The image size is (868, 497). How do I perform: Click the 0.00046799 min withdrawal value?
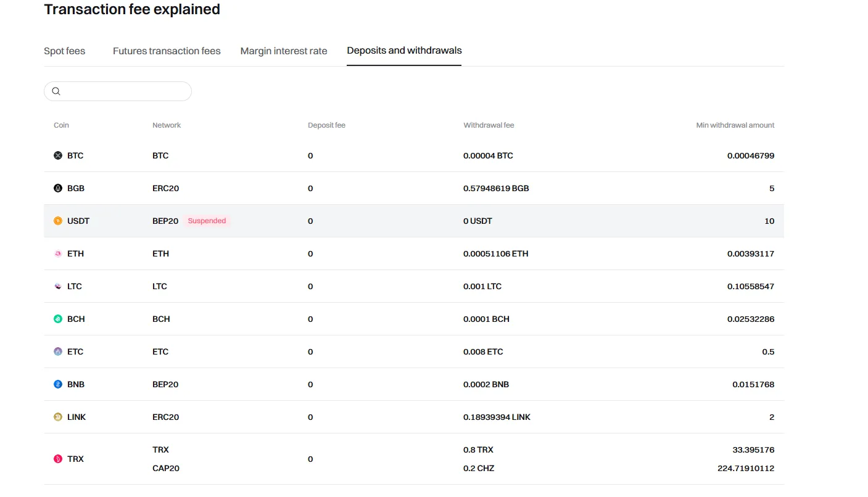click(751, 155)
